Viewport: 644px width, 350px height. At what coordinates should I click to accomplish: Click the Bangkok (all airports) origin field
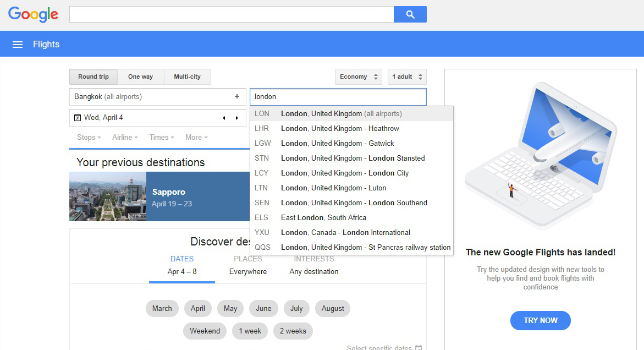click(158, 96)
